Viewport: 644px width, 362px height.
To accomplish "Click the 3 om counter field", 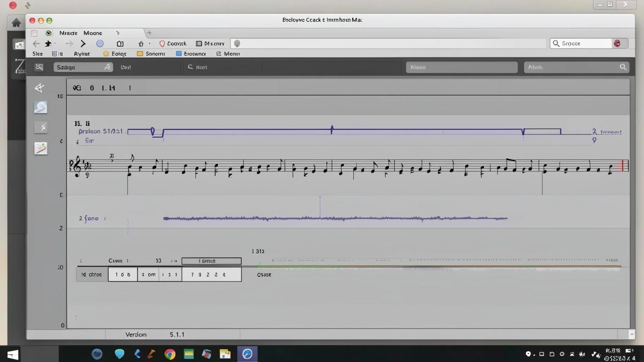I will 148,274.
